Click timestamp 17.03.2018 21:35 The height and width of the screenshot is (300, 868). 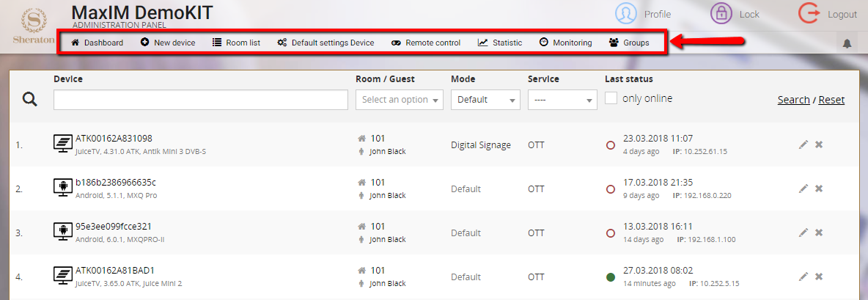(x=658, y=182)
